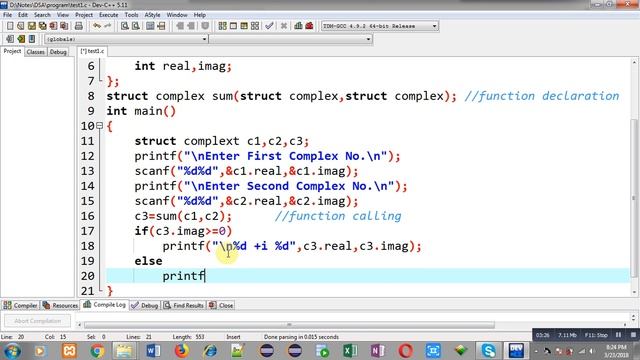Click the recorder overlay stop button
Viewport: 640px width, 360px height.
[x=633, y=335]
